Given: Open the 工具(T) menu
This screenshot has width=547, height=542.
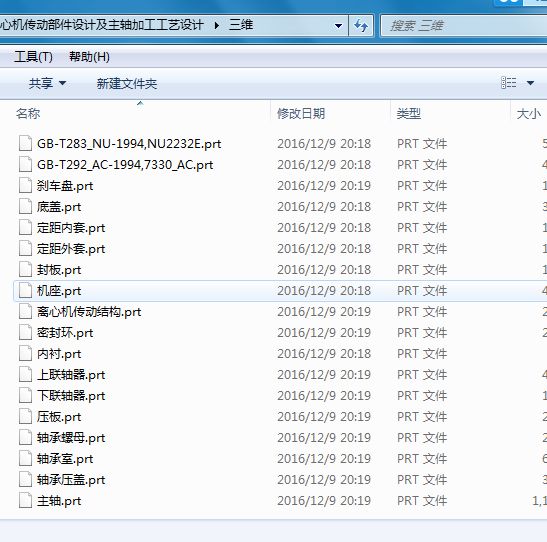Looking at the screenshot, I should tap(33, 57).
